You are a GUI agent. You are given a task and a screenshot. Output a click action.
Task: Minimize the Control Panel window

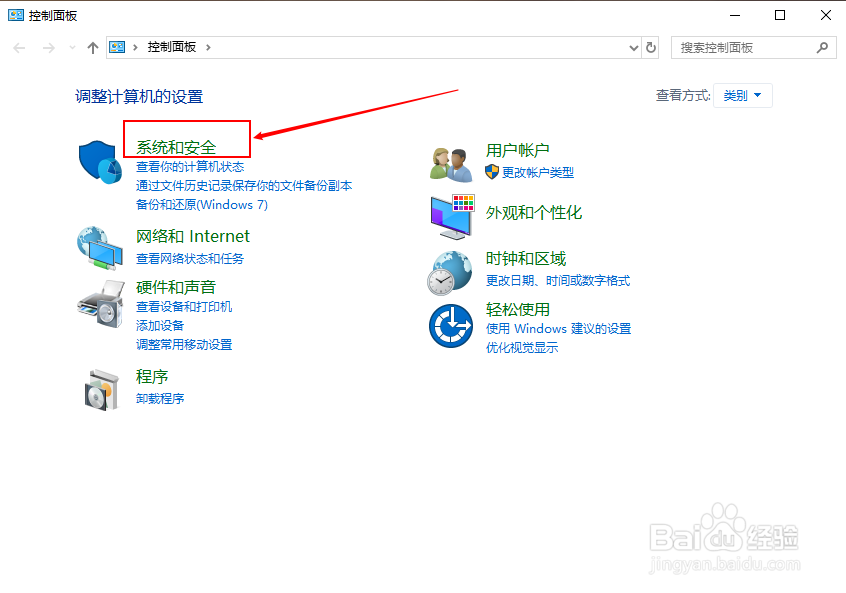click(735, 15)
